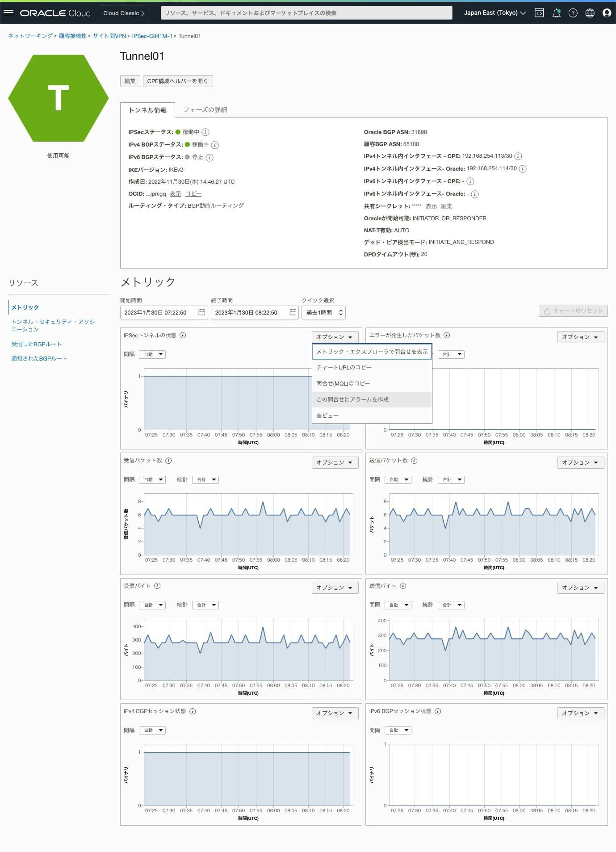Show info for sent packets chart
Screen dimensions: 616x852
(x=414, y=461)
